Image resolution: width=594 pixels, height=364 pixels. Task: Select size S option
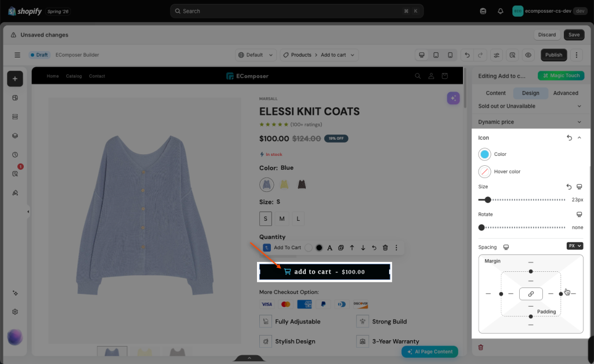(x=266, y=219)
